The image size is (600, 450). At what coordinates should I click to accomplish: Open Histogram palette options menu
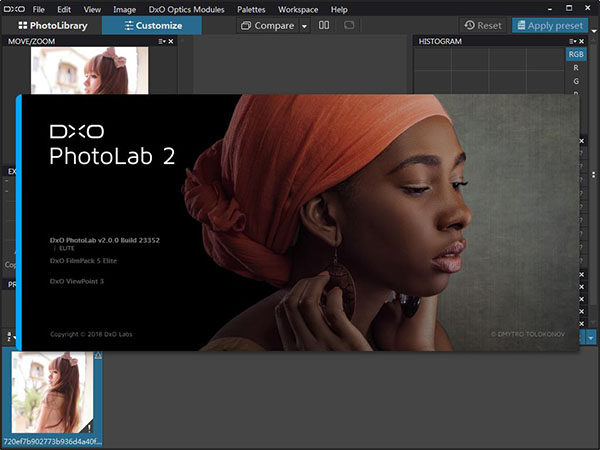pyautogui.click(x=572, y=41)
